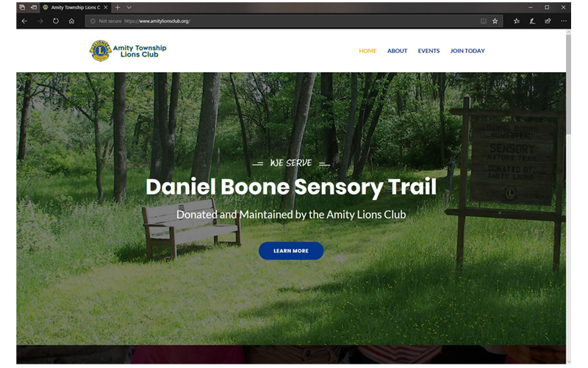Open the Favorites hub icon
The width and height of the screenshot is (588, 368).
[517, 21]
